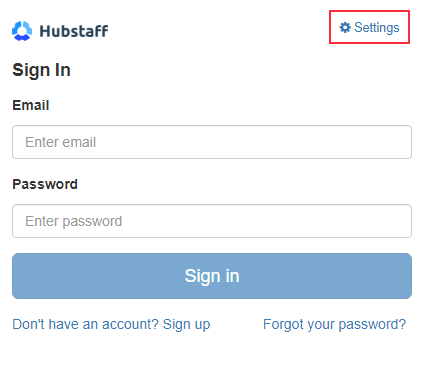Select the 'Enter password' placeholder box
The width and height of the screenshot is (423, 371).
212,221
